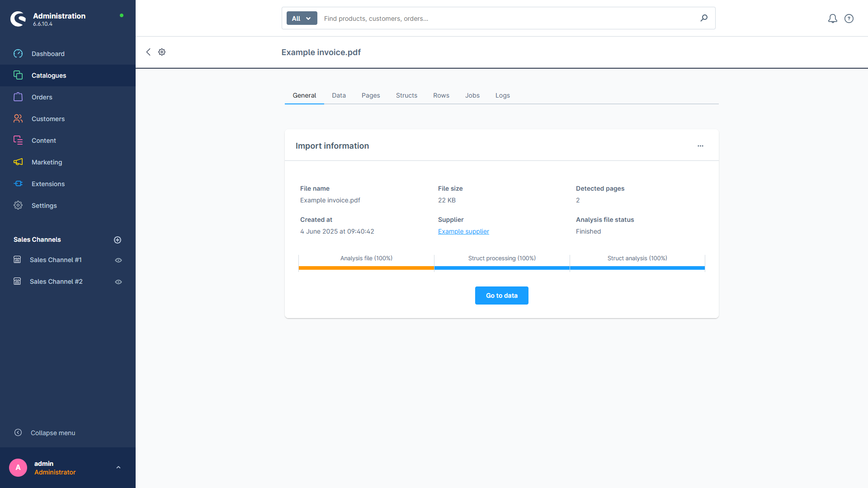This screenshot has height=488, width=868.
Task: Open the Catalogues icon in sidebar
Action: coord(18,75)
